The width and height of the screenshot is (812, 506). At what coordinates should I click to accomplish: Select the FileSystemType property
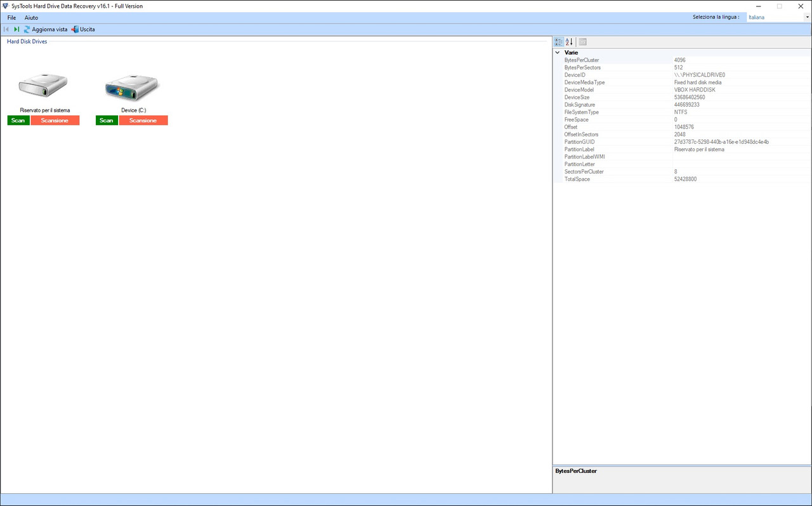coord(582,112)
